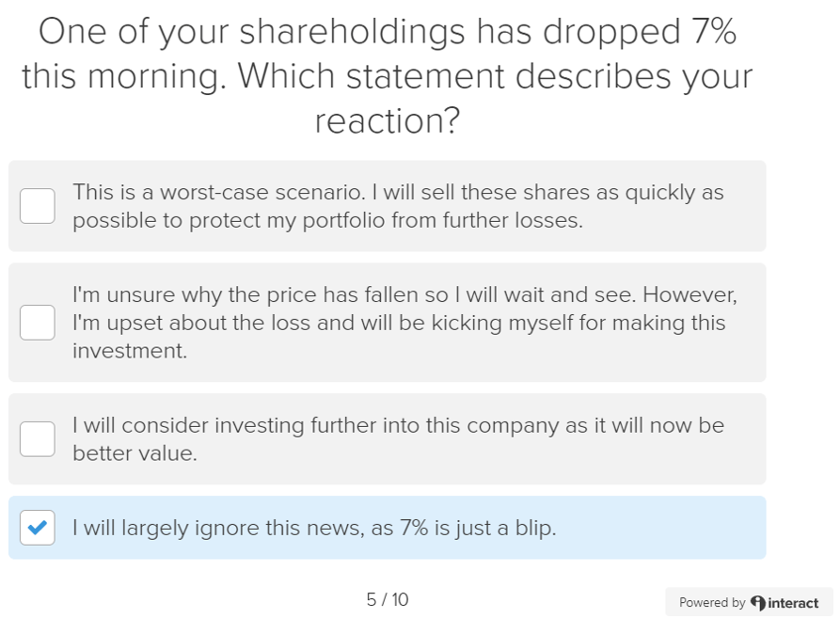Uncheck the "7% is just a blip" checkbox
840x618 pixels.
pos(38,528)
